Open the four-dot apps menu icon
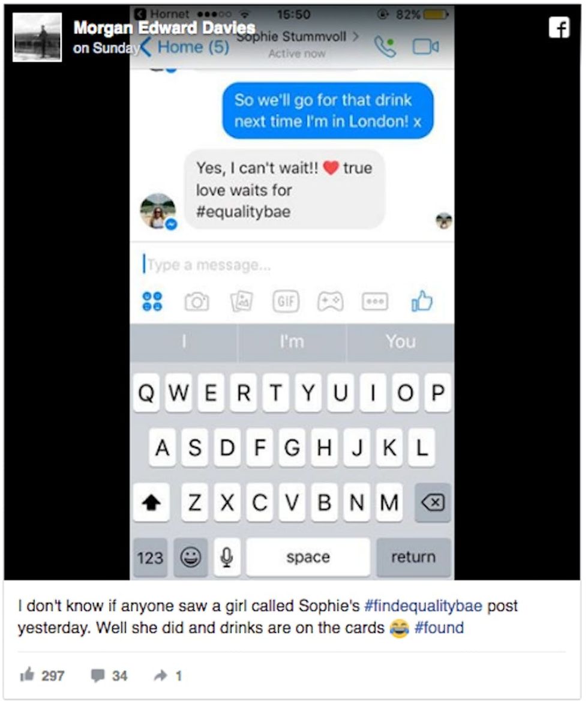 pyautogui.click(x=152, y=301)
